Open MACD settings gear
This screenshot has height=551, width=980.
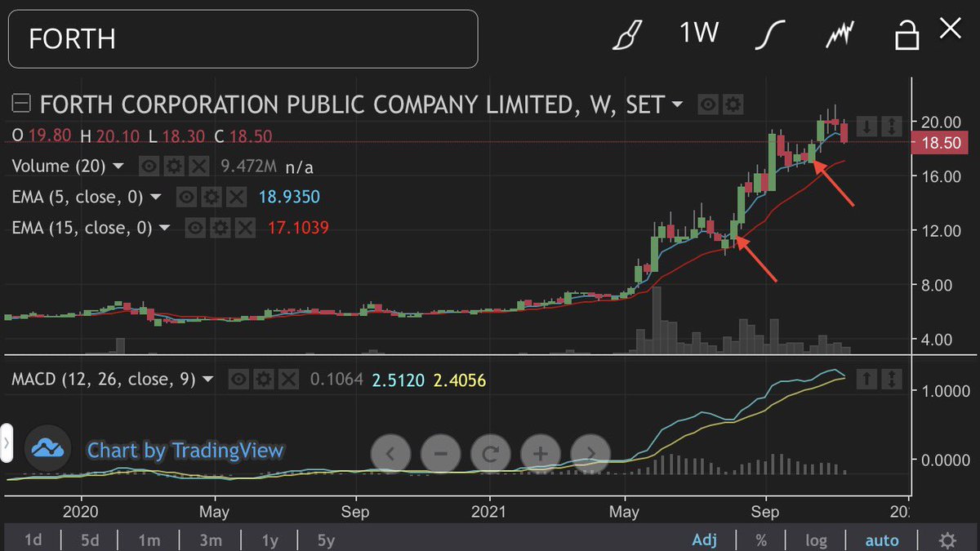[263, 380]
